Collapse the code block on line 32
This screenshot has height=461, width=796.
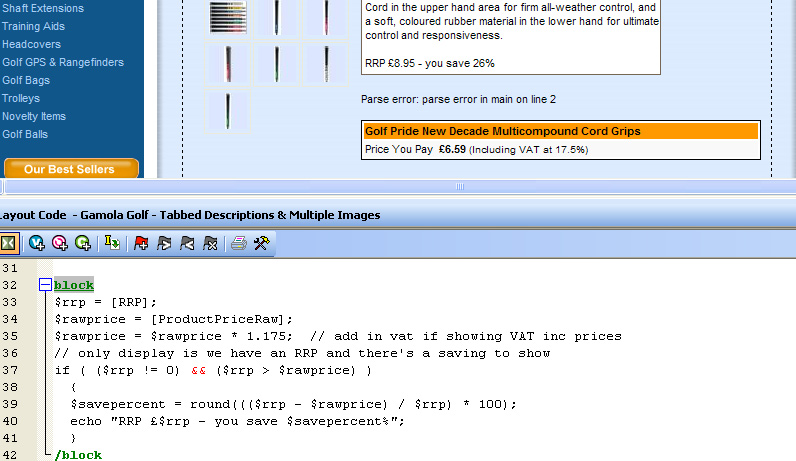[45, 285]
